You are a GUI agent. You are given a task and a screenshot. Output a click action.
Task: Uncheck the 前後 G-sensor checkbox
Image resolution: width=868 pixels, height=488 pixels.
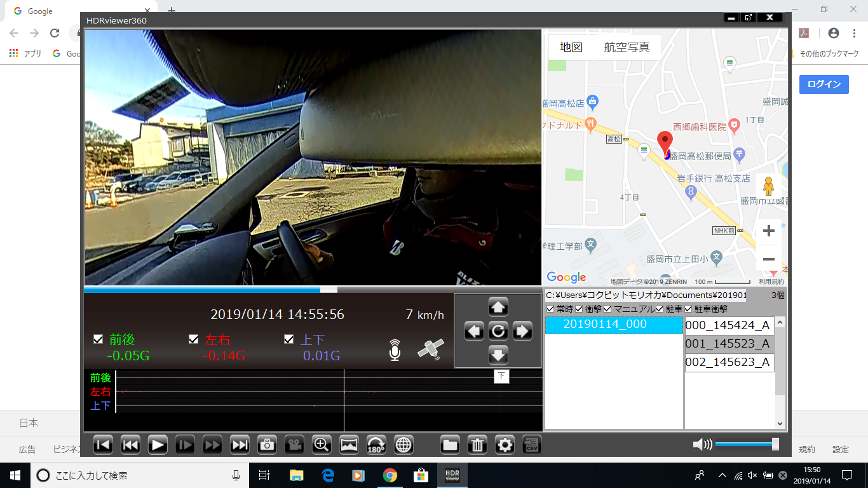point(98,339)
